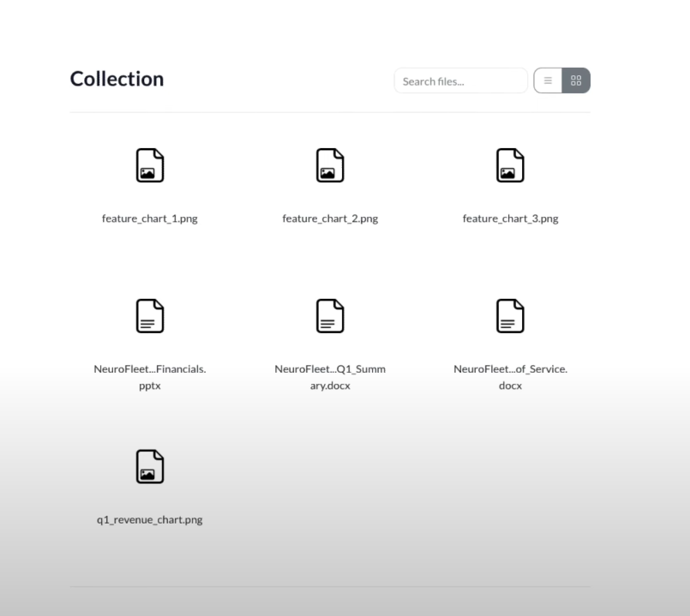690x616 pixels.
Task: Switch to grid view layout
Action: pos(576,81)
